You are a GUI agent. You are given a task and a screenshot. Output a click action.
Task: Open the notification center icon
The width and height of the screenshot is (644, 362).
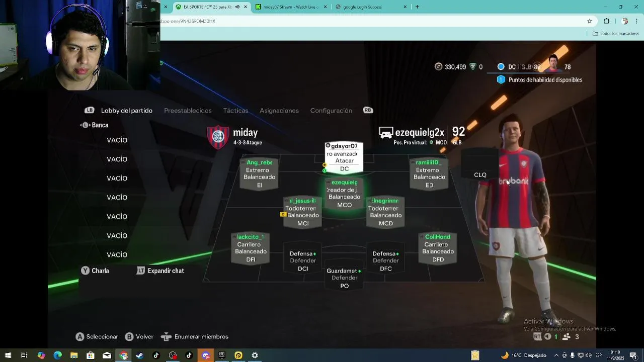pos(633,355)
